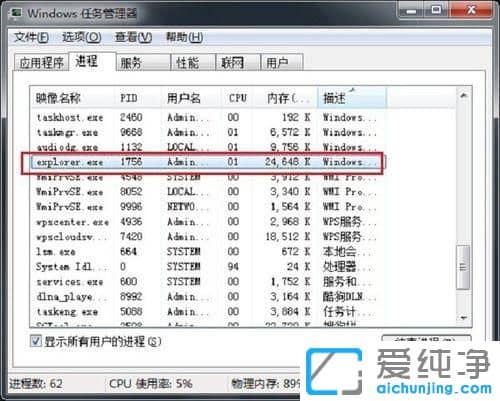This screenshot has width=500, height=401.
Task: Sort by PID column header
Action: [138, 98]
